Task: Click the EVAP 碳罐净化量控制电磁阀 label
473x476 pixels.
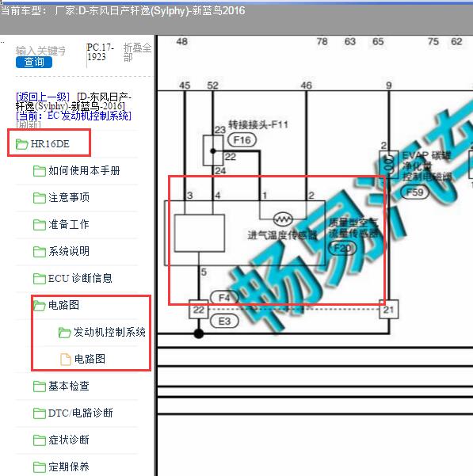Action: (x=427, y=166)
